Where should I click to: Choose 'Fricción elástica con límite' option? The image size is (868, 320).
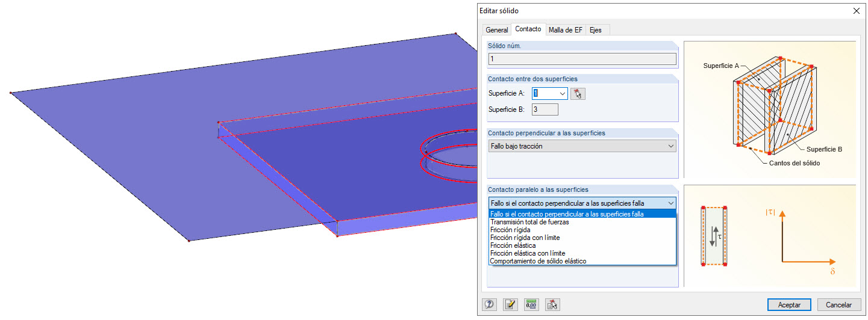point(582,253)
